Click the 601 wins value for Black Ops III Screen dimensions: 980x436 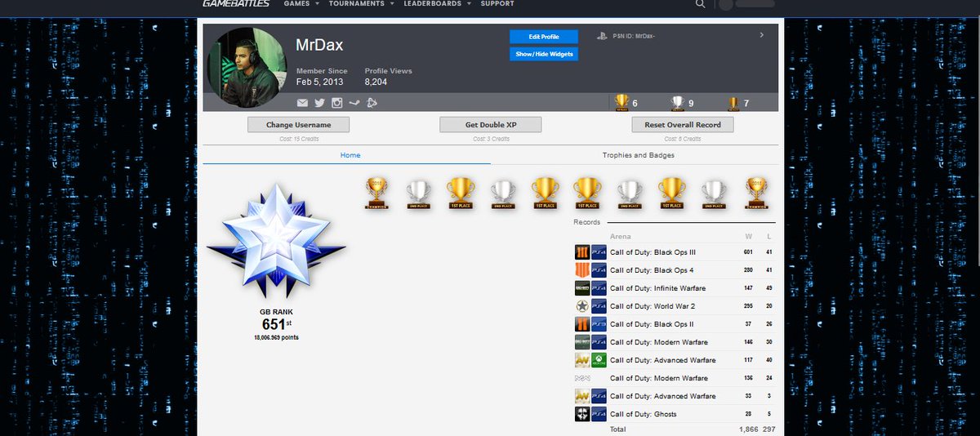click(x=747, y=252)
